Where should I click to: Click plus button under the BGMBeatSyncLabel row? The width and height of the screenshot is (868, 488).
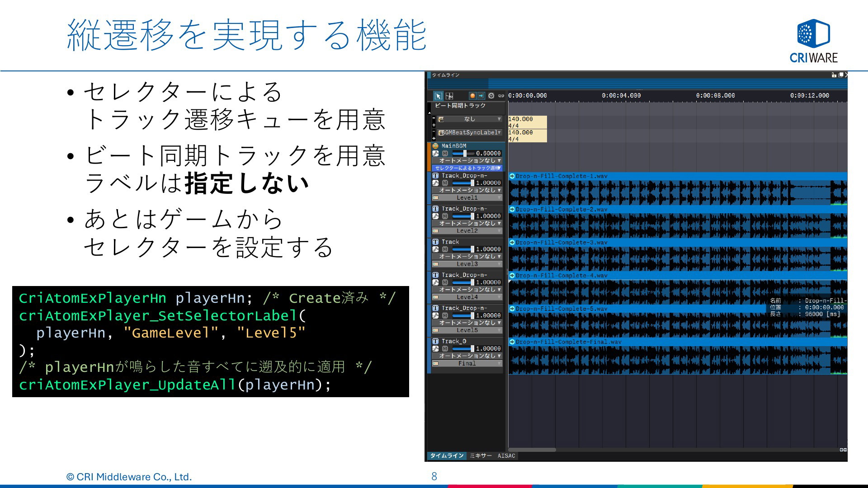[434, 138]
